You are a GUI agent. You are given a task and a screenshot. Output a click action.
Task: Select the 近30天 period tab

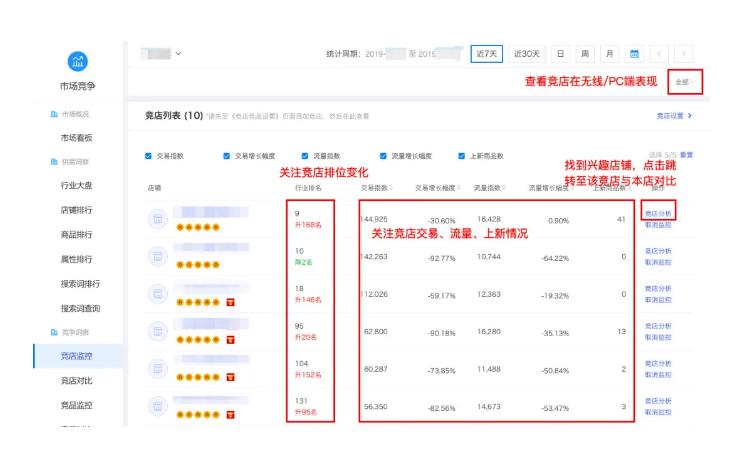pos(527,54)
